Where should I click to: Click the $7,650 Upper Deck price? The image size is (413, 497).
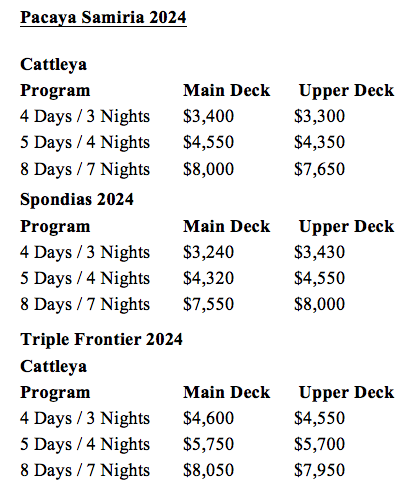pyautogui.click(x=319, y=169)
